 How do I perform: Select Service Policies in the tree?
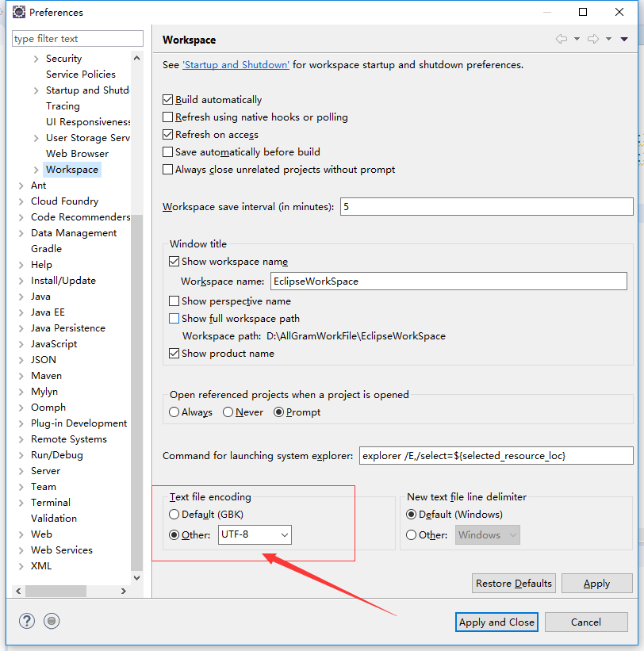point(81,75)
